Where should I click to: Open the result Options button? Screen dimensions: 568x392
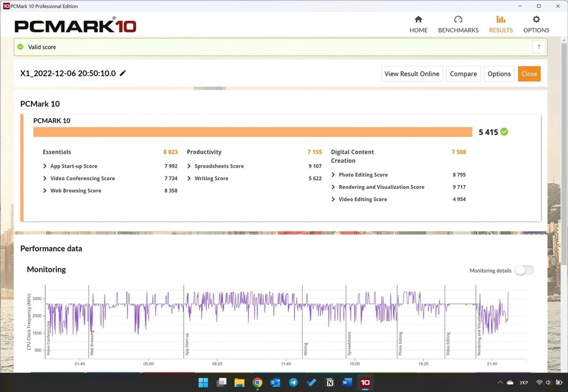499,74
